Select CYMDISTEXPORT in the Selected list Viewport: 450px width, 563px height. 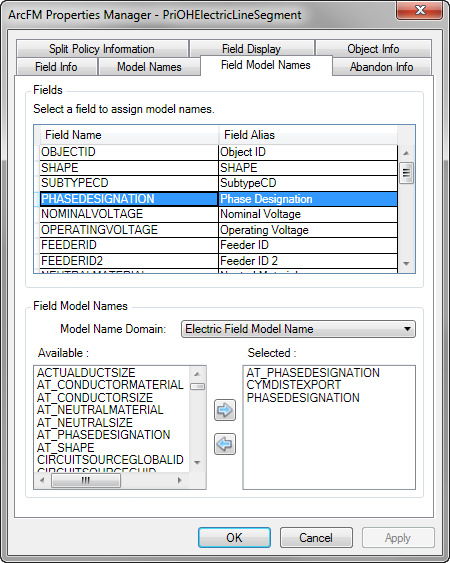pos(293,385)
